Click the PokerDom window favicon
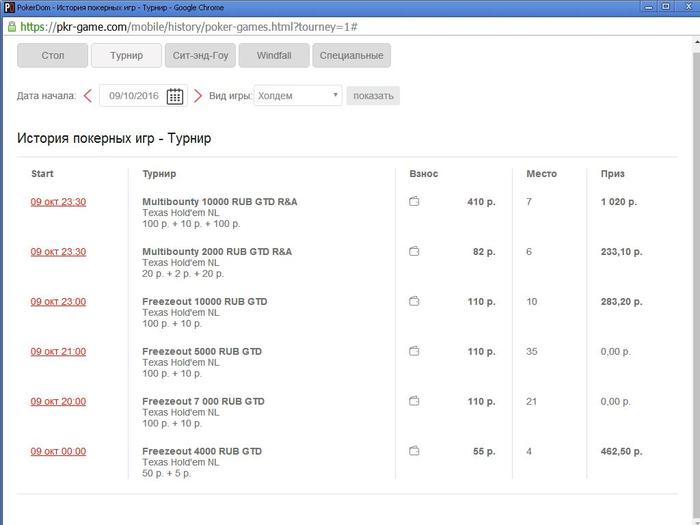This screenshot has width=700, height=525. [x=9, y=7]
